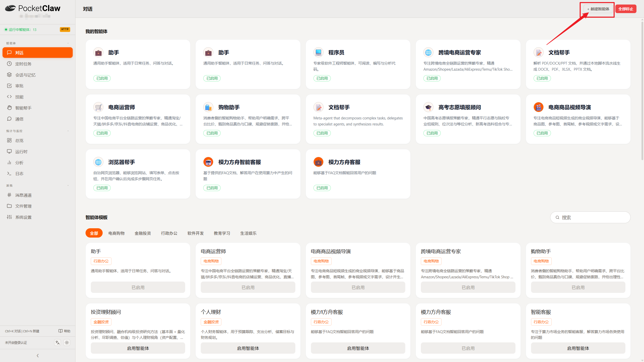Toggle the light/dark theme sun icon
Image resolution: width=644 pixels, height=362 pixels.
67,342
